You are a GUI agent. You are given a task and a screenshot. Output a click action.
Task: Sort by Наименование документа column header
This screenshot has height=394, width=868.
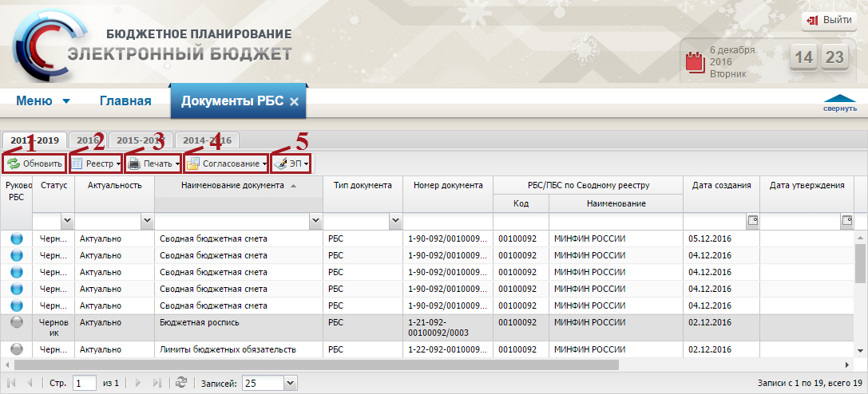point(232,185)
